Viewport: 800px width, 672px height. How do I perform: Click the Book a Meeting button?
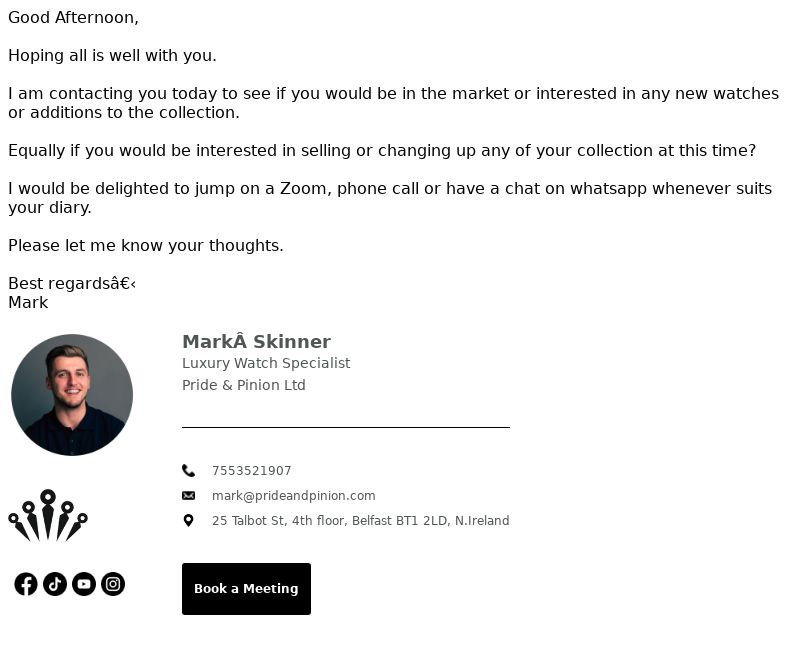pyautogui.click(x=246, y=589)
